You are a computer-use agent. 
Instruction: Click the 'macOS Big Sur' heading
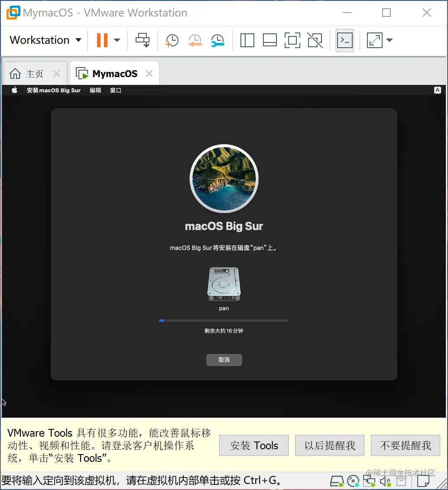click(224, 226)
